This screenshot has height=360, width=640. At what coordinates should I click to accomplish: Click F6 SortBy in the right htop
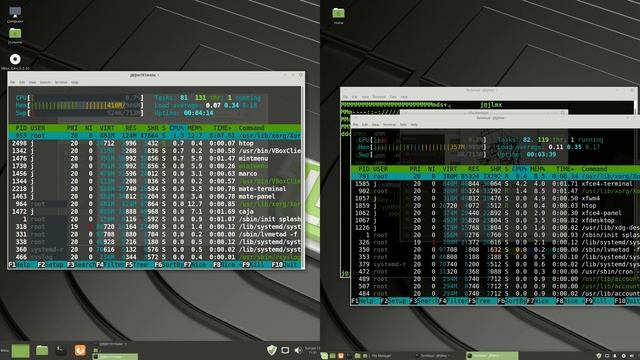pyautogui.click(x=511, y=301)
